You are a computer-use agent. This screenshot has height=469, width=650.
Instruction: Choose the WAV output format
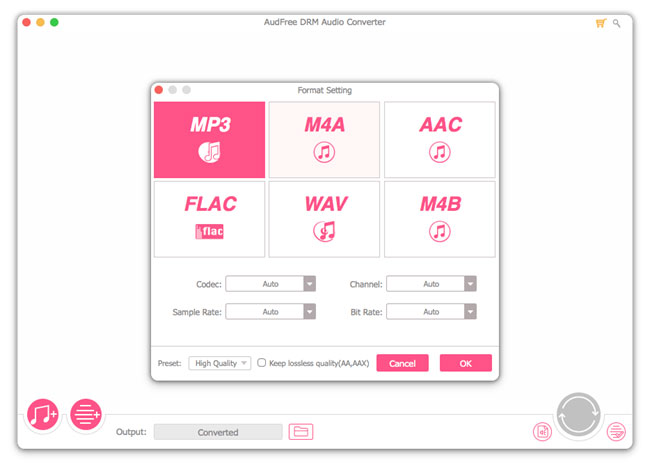click(x=324, y=219)
